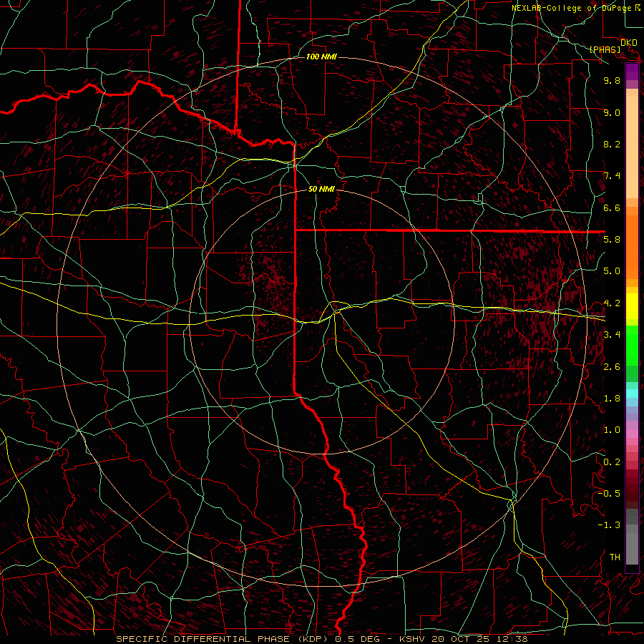Image resolution: width=644 pixels, height=644 pixels.
Task: Click the '6.6' legend value
Action: pos(612,208)
